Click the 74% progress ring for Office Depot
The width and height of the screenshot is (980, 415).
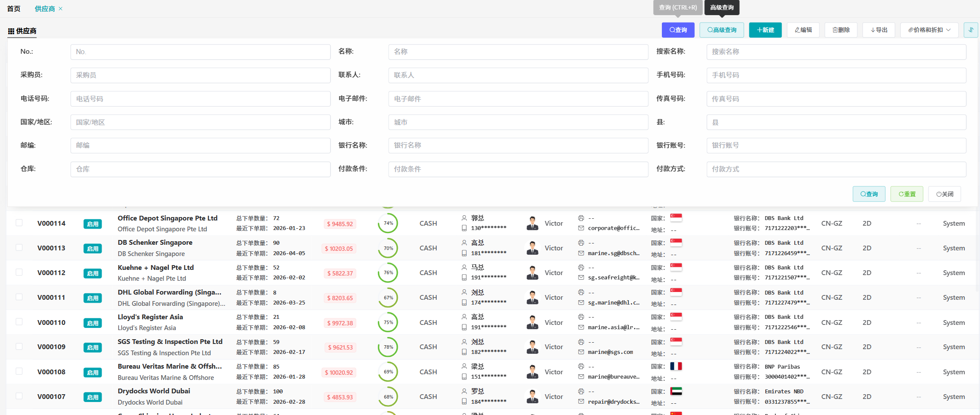pos(388,224)
